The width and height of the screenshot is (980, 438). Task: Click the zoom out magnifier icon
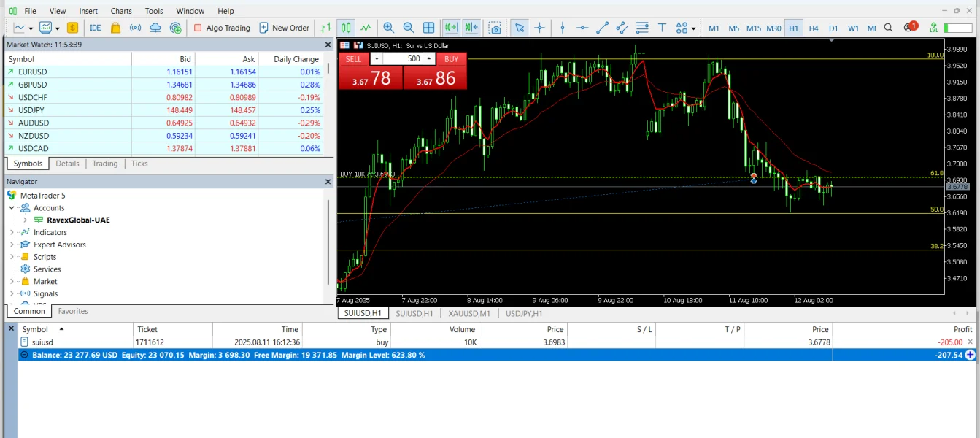coord(409,28)
